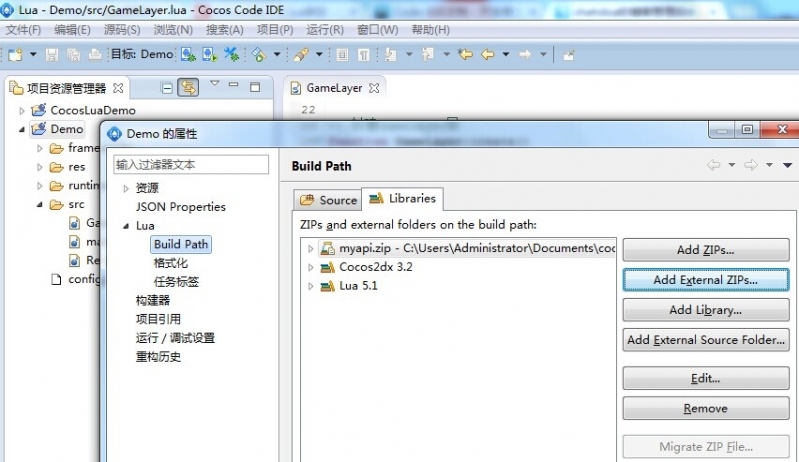Close the GameLayer editor tab
Image resolution: width=799 pixels, height=462 pixels.
[374, 88]
